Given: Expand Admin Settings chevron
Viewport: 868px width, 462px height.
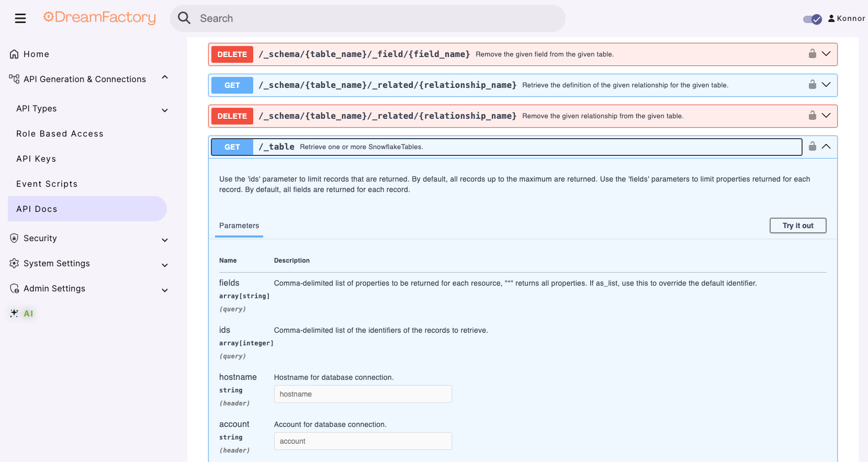Looking at the screenshot, I should point(165,290).
